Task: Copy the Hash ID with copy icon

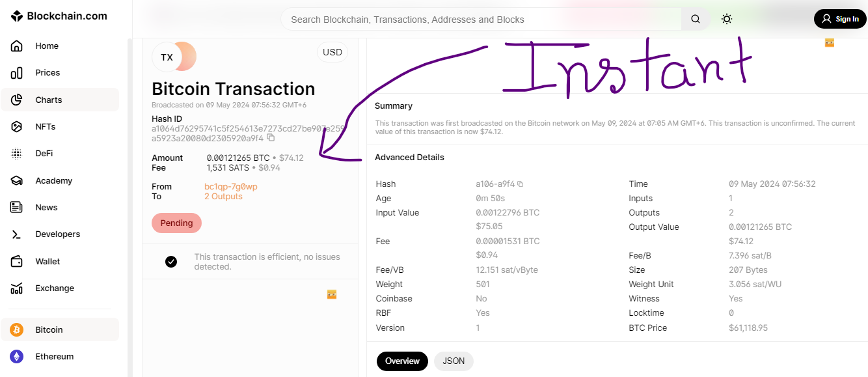Action: coord(271,138)
